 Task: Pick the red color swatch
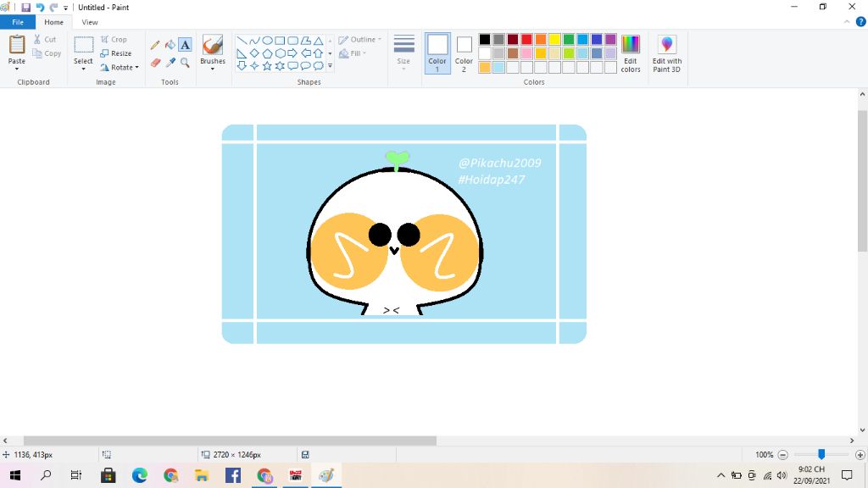(x=526, y=39)
